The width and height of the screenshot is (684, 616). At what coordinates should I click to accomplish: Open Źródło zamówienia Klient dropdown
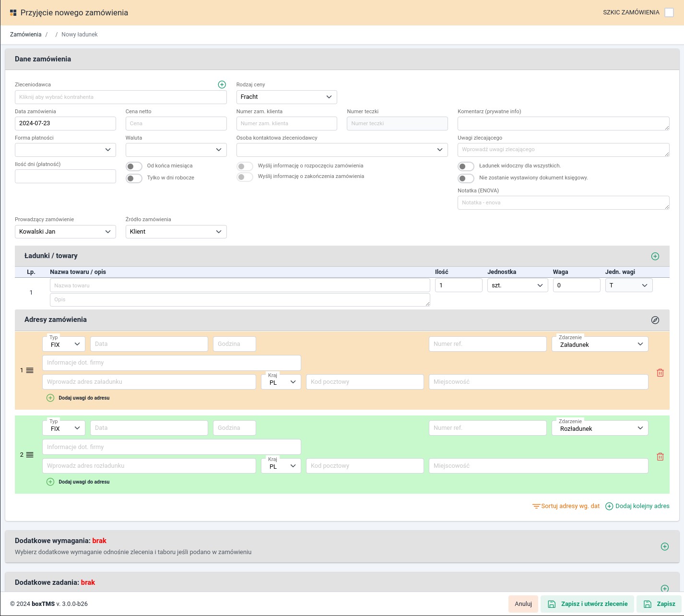pyautogui.click(x=176, y=232)
